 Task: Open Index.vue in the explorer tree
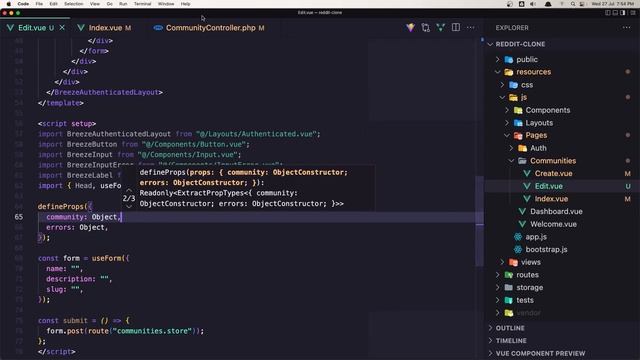(551, 199)
